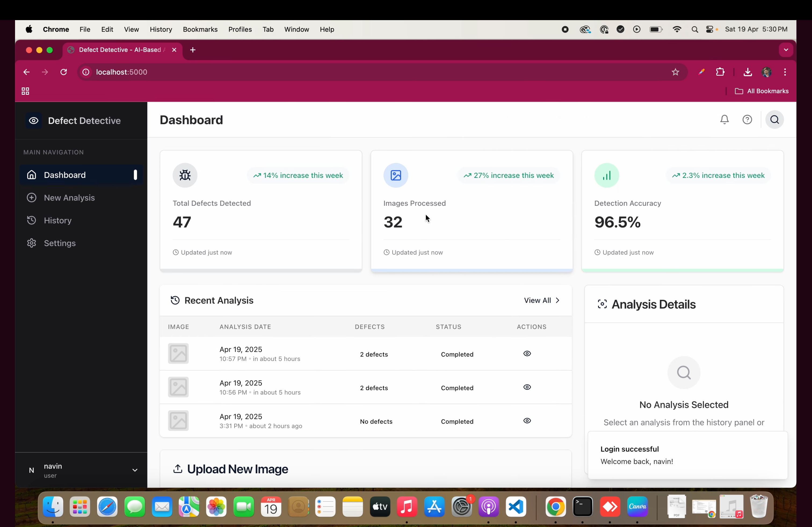Open New Analysis in sidebar
The height and width of the screenshot is (527, 812).
click(69, 198)
